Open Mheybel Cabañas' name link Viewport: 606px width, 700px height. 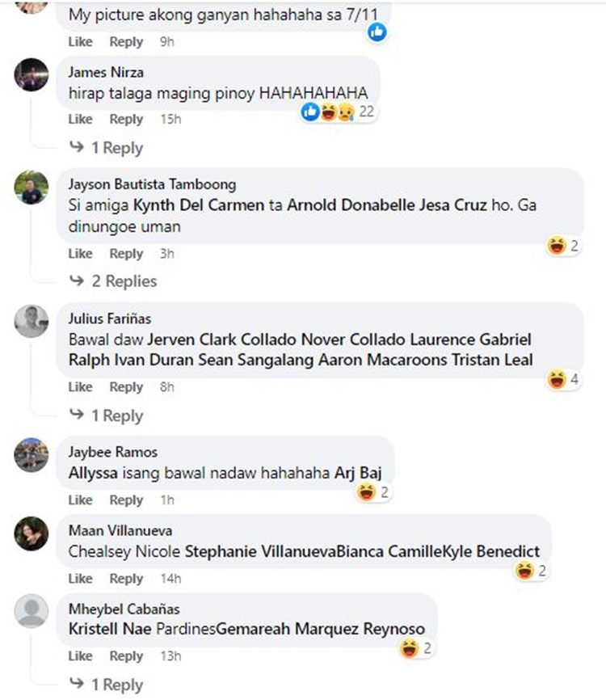click(124, 609)
